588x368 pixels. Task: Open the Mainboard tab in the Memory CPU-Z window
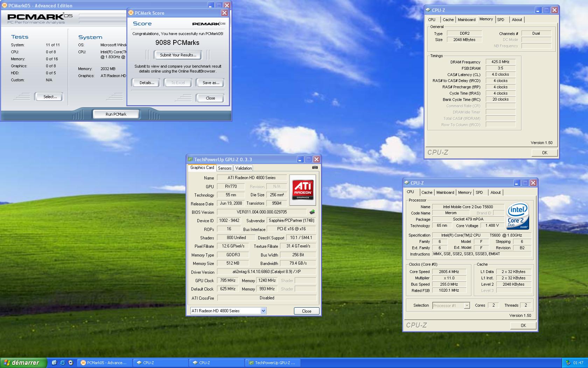click(x=467, y=20)
